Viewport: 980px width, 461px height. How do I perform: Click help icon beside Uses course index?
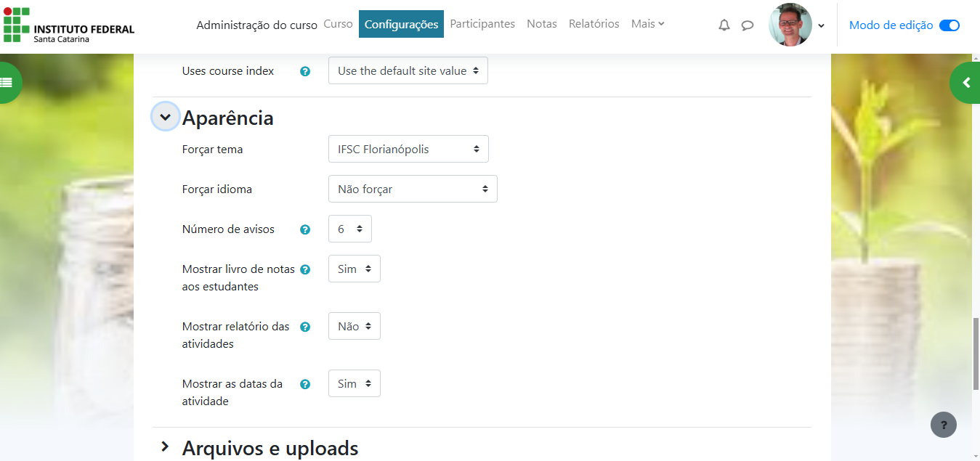point(305,71)
